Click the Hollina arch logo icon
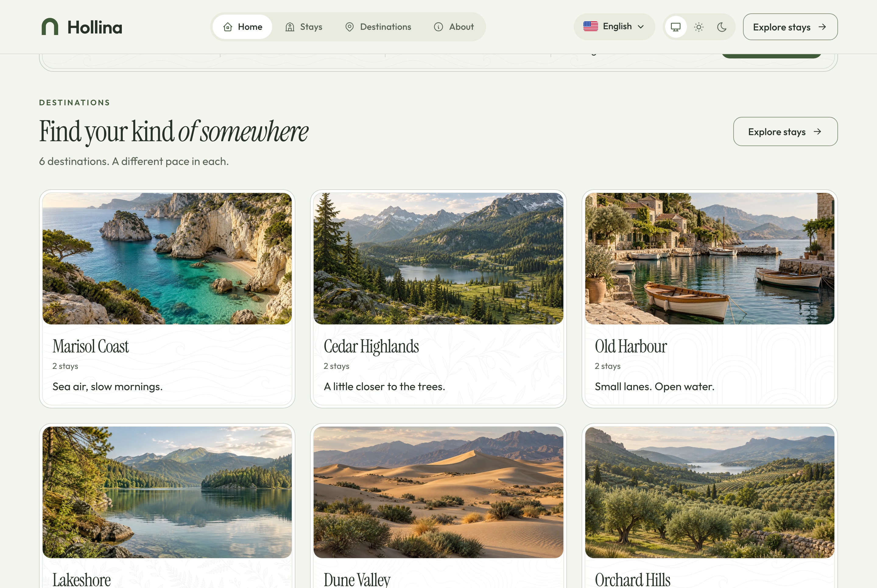The height and width of the screenshot is (588, 877). coord(50,26)
